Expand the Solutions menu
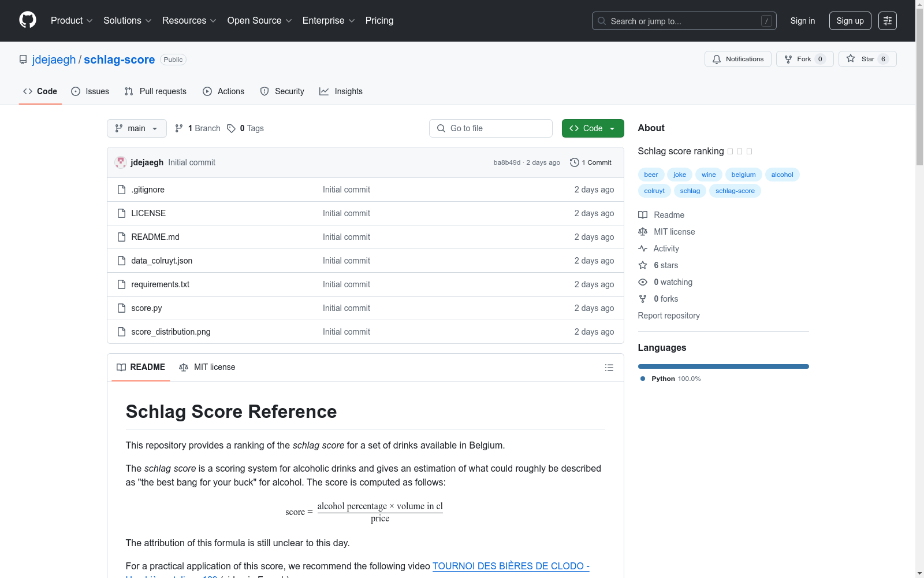 (x=128, y=21)
